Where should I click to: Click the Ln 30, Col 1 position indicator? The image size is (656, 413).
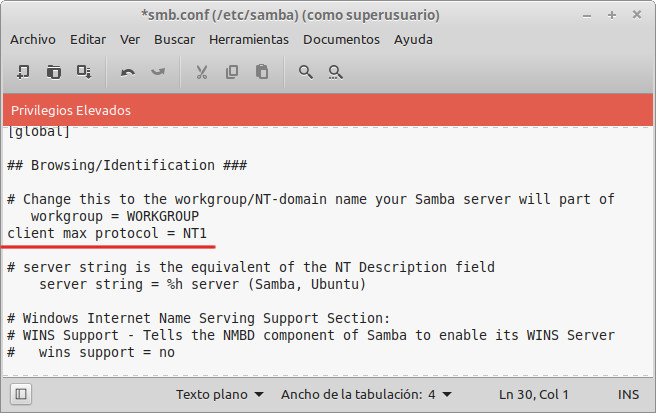click(533, 395)
